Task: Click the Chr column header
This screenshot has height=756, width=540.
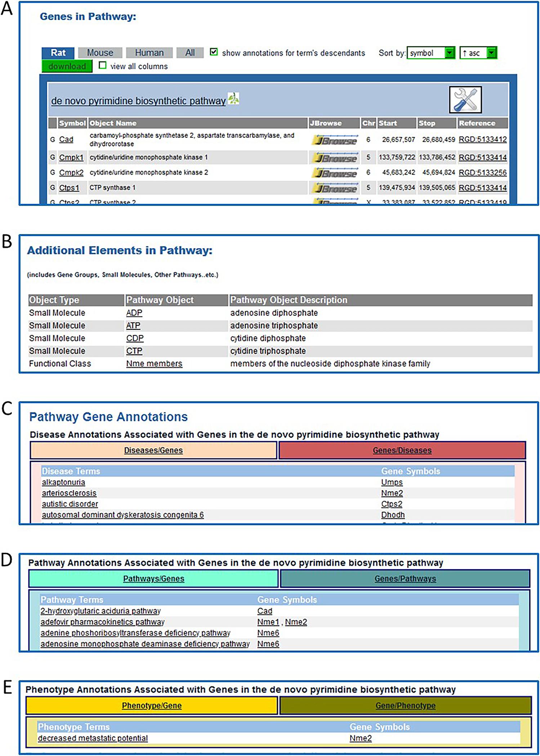Action: 369,123
